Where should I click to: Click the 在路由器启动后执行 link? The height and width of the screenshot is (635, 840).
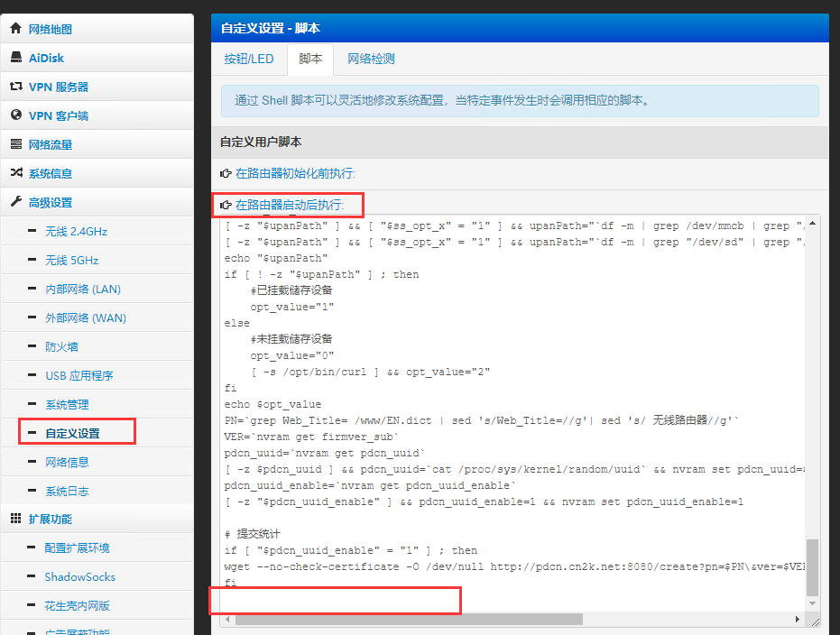click(x=291, y=205)
